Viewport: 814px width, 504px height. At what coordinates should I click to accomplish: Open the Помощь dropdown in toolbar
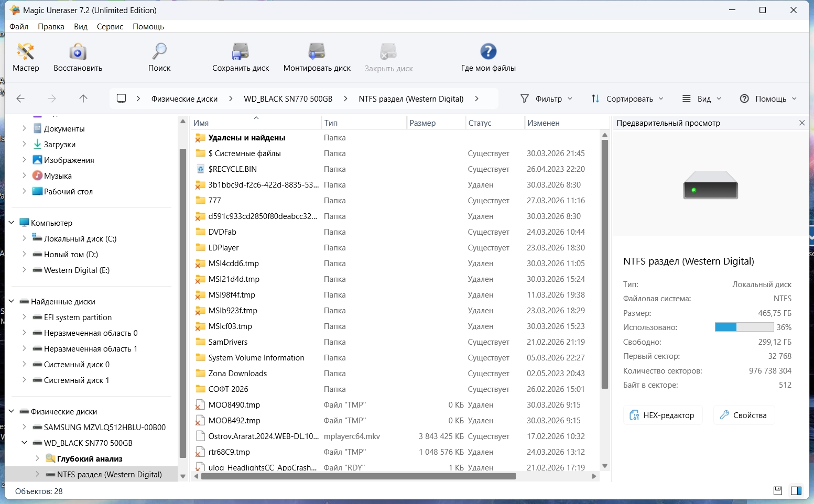768,98
